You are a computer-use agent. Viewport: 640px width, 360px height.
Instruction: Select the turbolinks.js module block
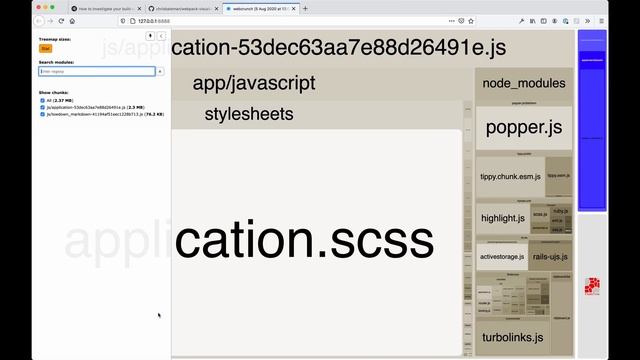(513, 337)
